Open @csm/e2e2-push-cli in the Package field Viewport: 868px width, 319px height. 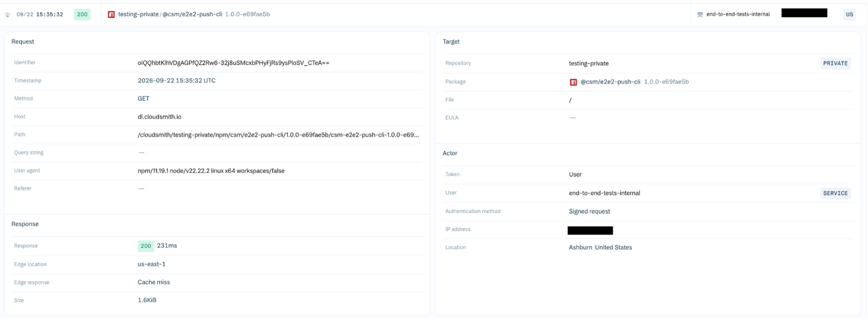[x=610, y=82]
